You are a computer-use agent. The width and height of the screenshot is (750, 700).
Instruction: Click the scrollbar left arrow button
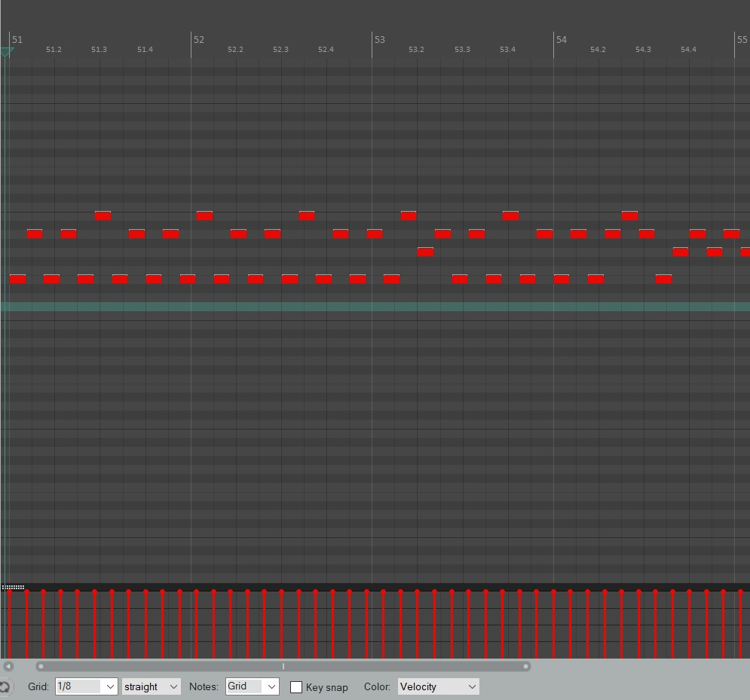[x=8, y=666]
